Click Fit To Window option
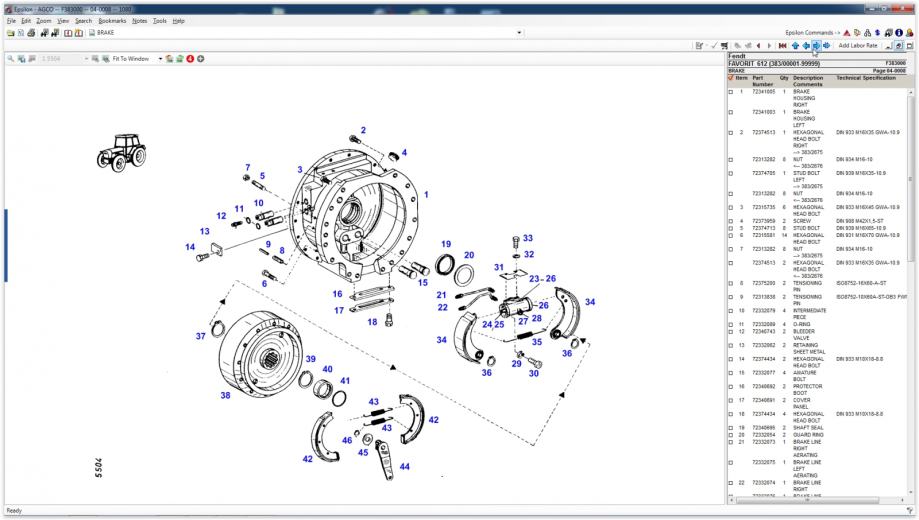 coord(131,59)
